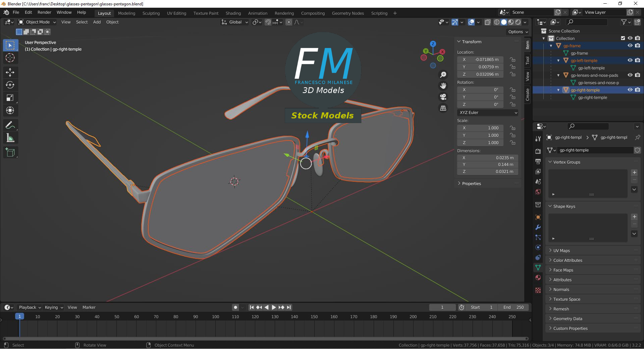
Task: Switch to the Sculpting workspace tab
Action: pos(151,13)
